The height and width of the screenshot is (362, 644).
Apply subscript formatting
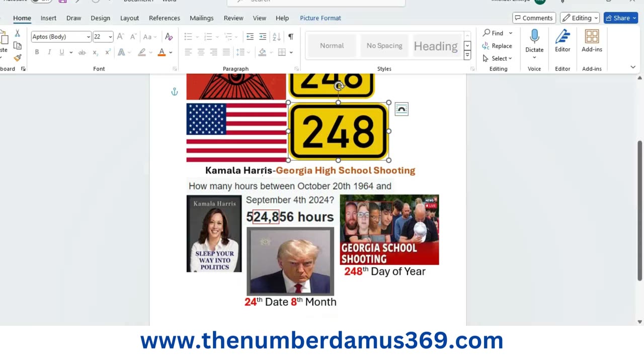click(96, 52)
